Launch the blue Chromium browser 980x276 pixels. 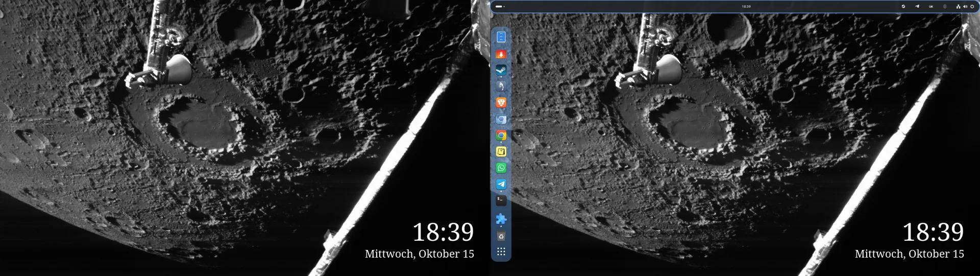tap(501, 119)
